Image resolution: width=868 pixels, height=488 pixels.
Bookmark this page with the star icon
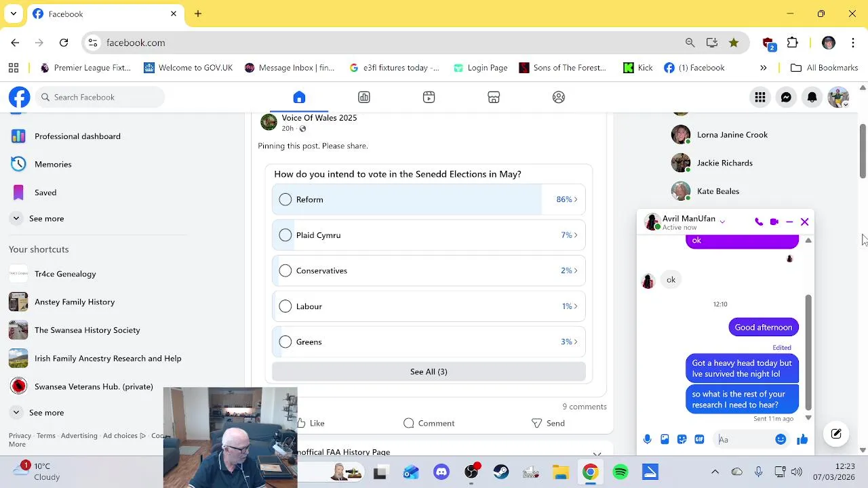pyautogui.click(x=734, y=43)
